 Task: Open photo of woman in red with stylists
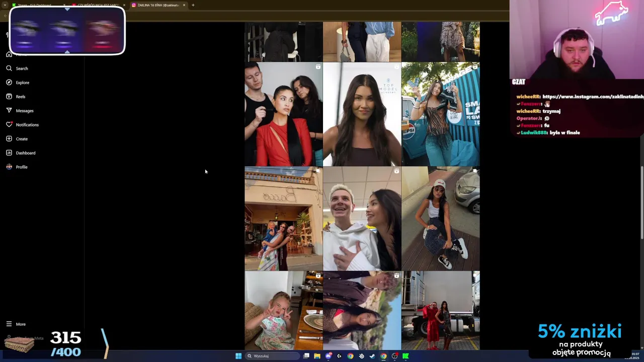click(283, 114)
